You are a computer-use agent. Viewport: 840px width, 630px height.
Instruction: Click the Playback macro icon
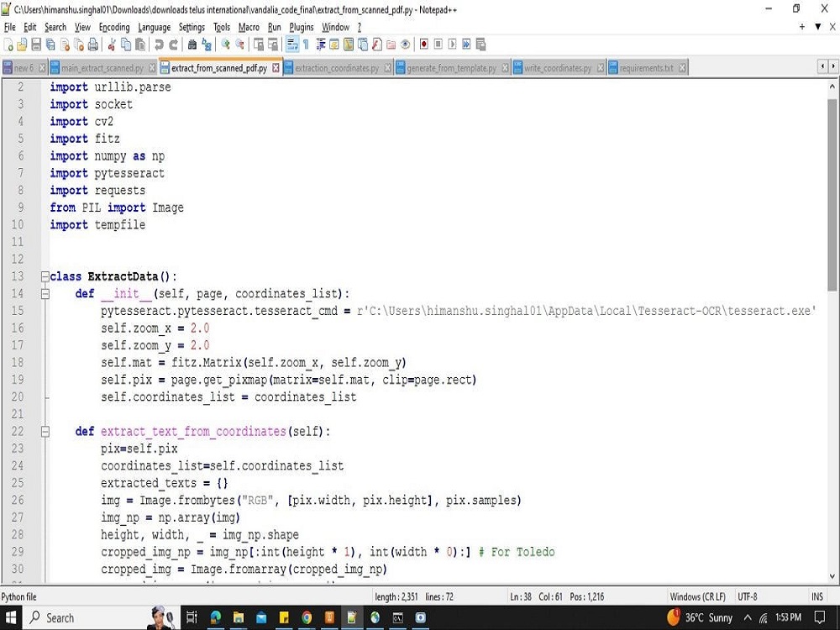pyautogui.click(x=452, y=45)
